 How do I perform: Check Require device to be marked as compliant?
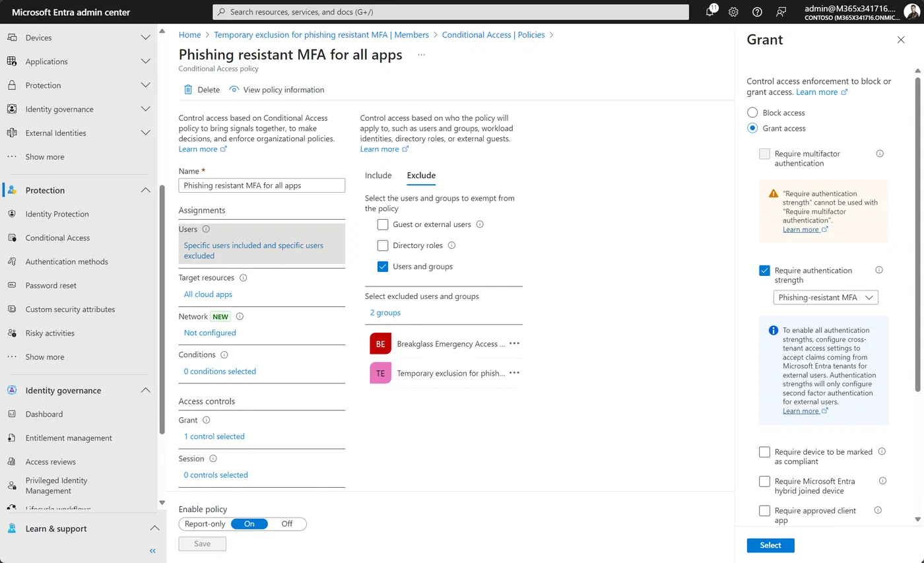764,452
